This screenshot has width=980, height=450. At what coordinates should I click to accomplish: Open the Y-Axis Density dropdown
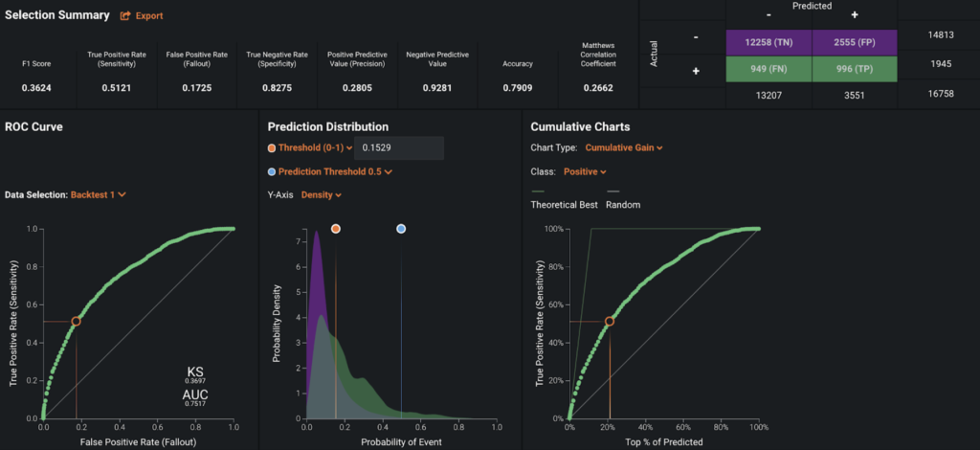tap(322, 195)
